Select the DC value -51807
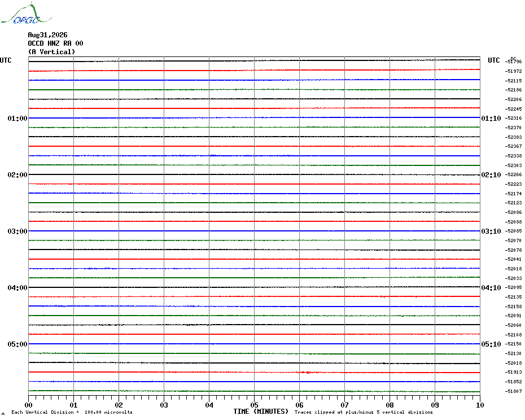 [513, 391]
